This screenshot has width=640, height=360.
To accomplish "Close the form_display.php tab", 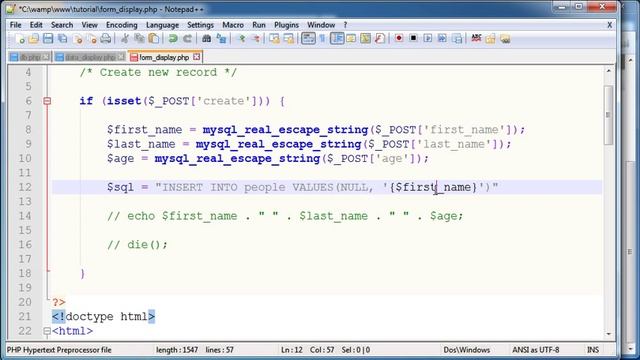I will coord(196,57).
